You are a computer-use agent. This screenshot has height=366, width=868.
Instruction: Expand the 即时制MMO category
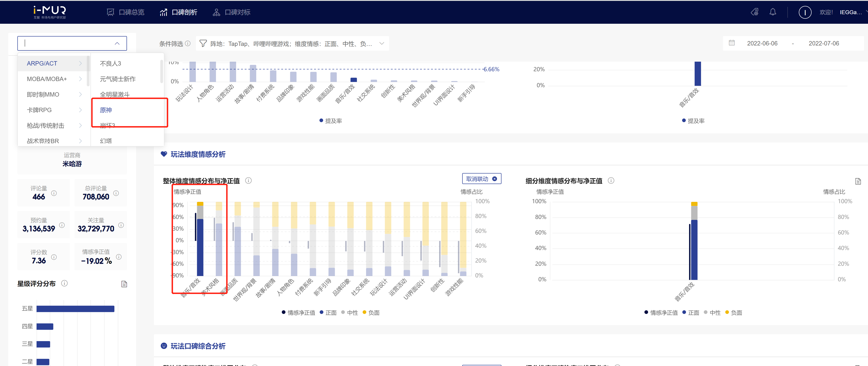point(54,94)
